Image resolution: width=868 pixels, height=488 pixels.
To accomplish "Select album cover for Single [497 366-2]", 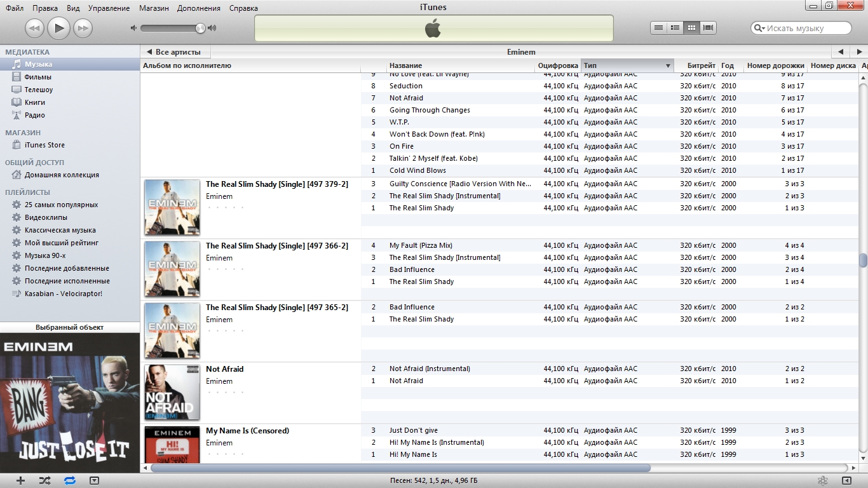I will pyautogui.click(x=172, y=269).
